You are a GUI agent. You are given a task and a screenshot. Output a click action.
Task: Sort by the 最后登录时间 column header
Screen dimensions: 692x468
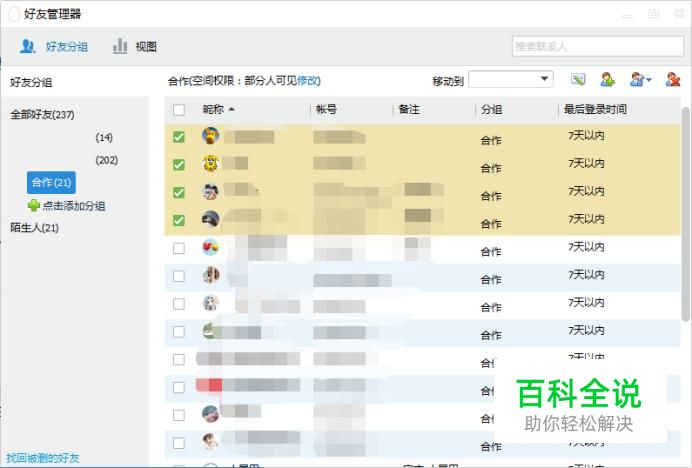(x=595, y=109)
